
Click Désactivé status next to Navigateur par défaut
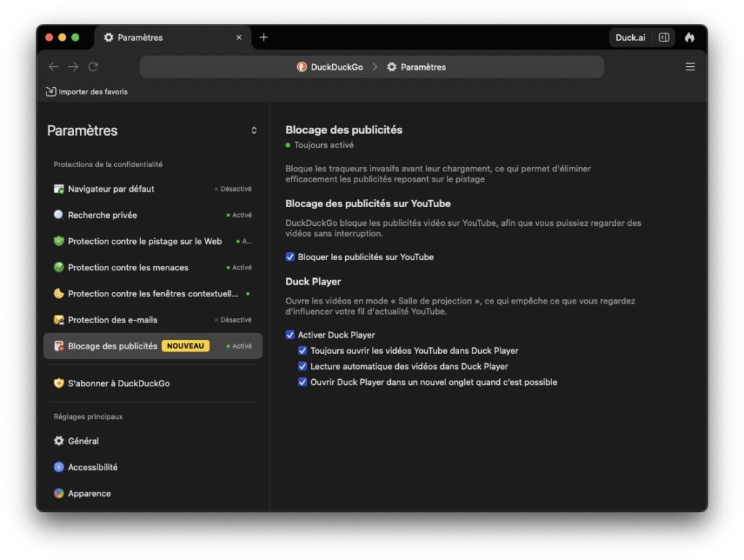click(233, 189)
